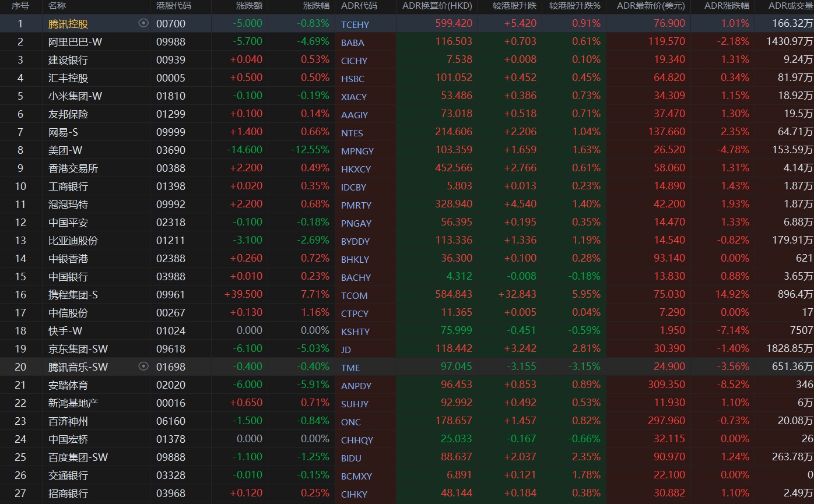This screenshot has width=814, height=504.
Task: Click ADR code NTES for 网易-S
Action: click(352, 133)
